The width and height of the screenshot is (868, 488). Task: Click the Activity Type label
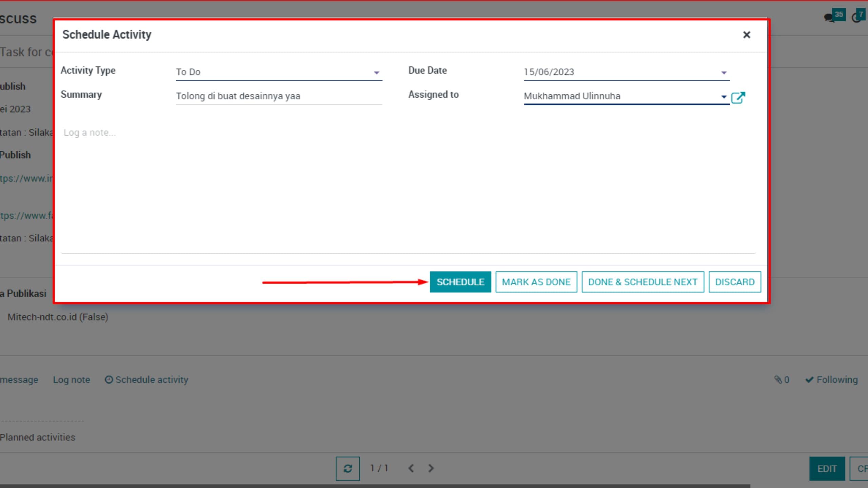pos(88,70)
